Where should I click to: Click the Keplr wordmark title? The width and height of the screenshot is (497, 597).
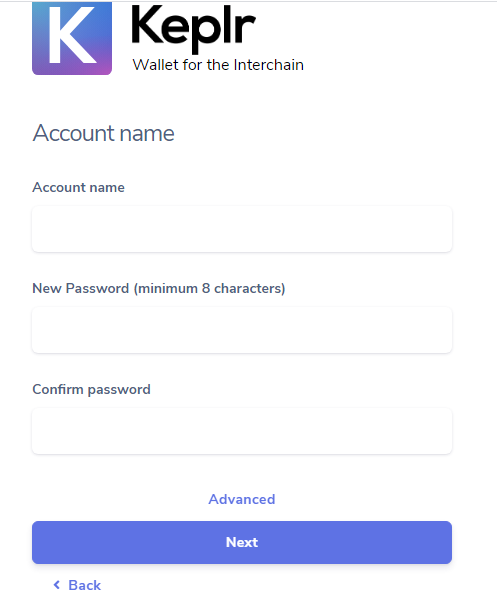[193, 29]
